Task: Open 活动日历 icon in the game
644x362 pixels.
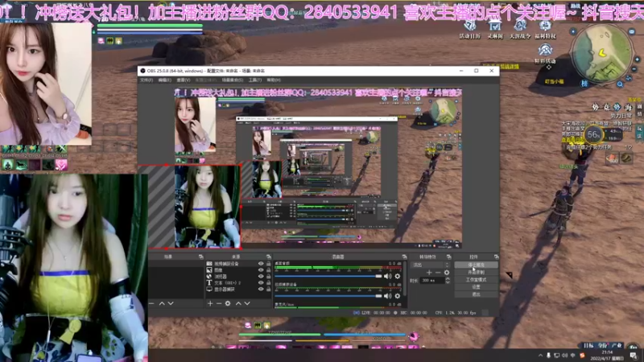Action: click(x=469, y=29)
